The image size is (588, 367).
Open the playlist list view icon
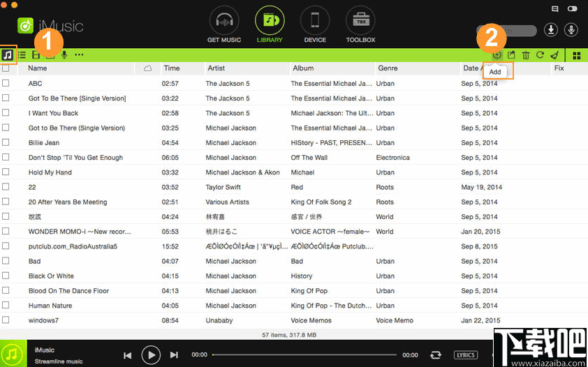22,55
